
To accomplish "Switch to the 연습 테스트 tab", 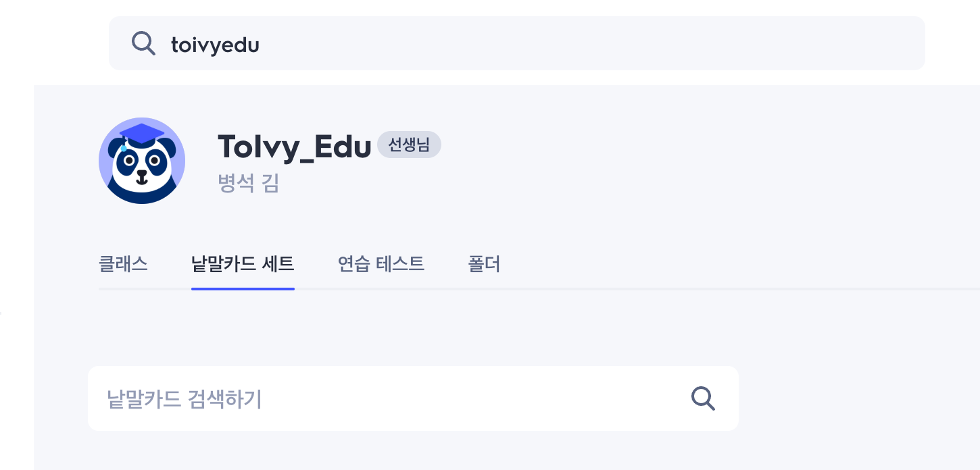I will point(381,263).
